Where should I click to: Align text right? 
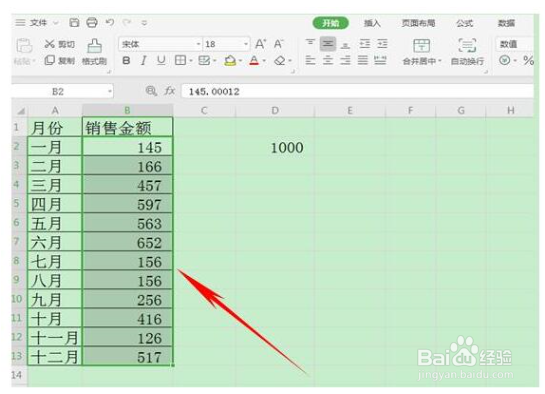345,60
